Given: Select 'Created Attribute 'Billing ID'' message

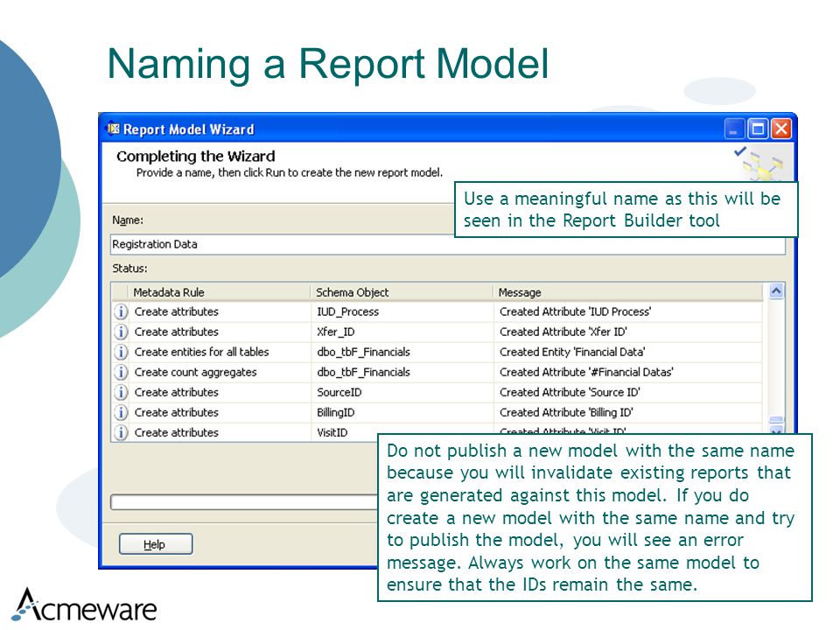Looking at the screenshot, I should [566, 412].
